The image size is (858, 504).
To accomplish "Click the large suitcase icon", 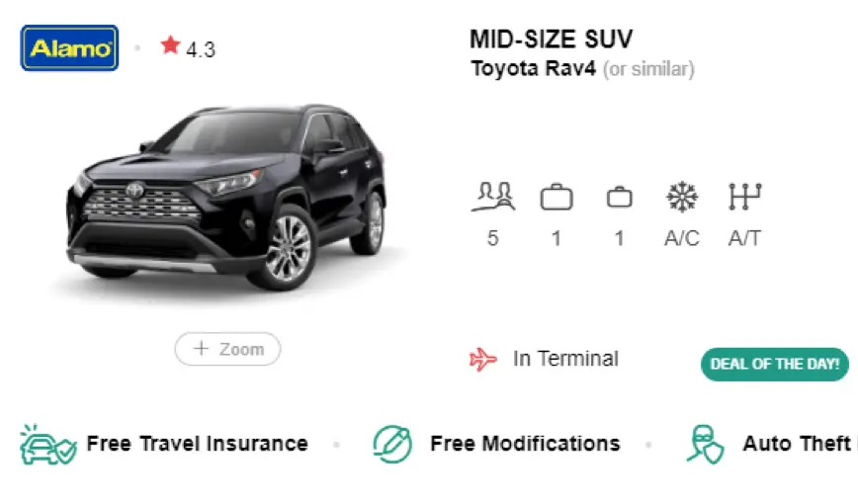I will pos(557,197).
